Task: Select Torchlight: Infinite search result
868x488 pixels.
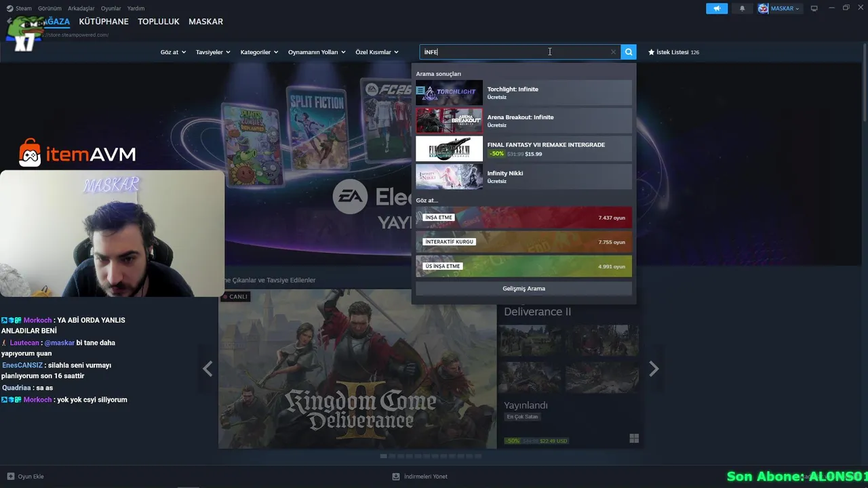Action: point(524,93)
